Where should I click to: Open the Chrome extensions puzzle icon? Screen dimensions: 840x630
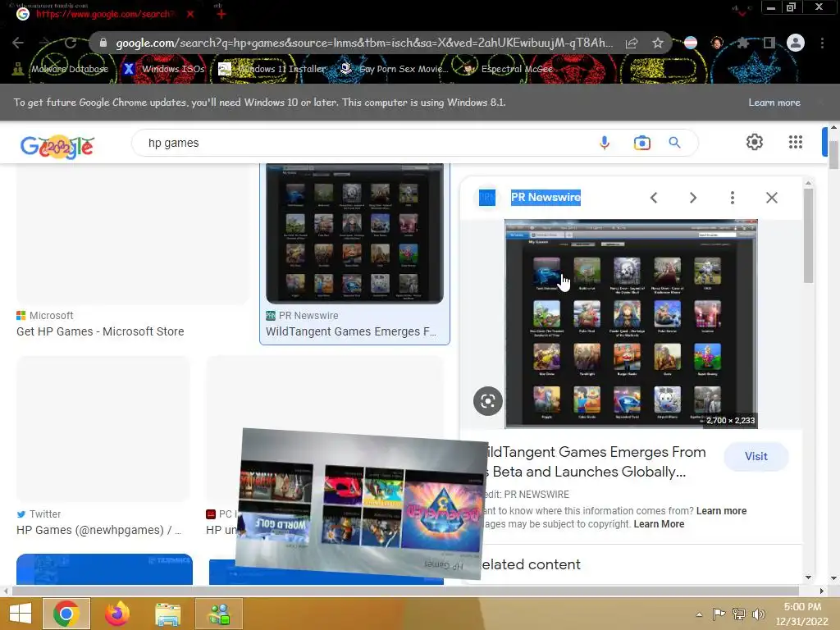click(x=743, y=43)
